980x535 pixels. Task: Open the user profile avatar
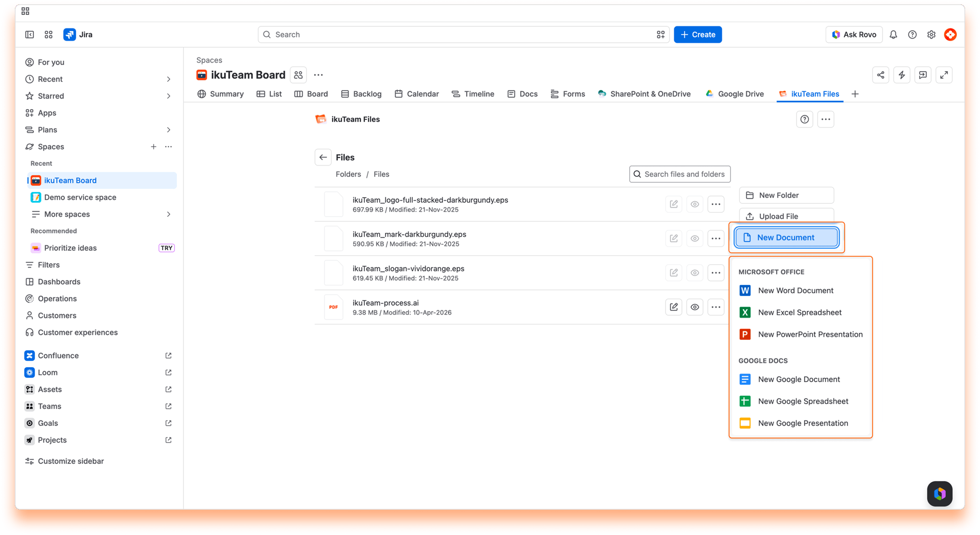click(x=950, y=34)
